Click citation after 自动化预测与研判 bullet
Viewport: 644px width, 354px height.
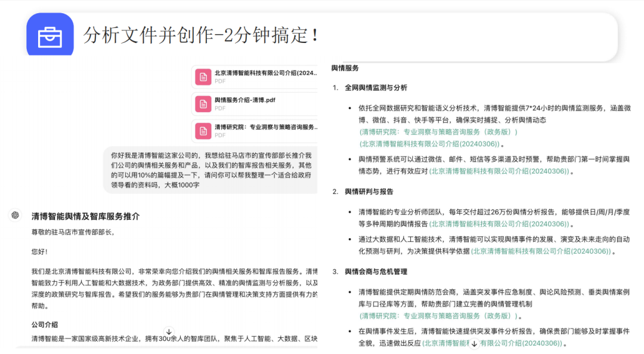tap(541, 252)
